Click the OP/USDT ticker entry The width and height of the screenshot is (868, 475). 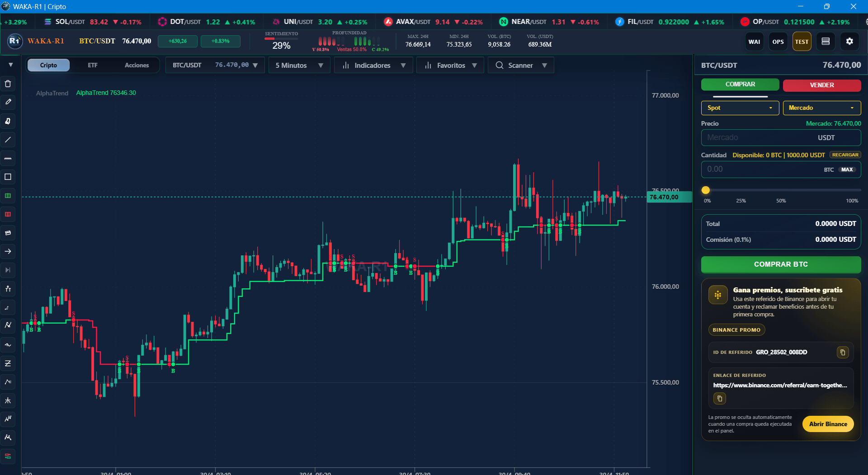tap(795, 22)
